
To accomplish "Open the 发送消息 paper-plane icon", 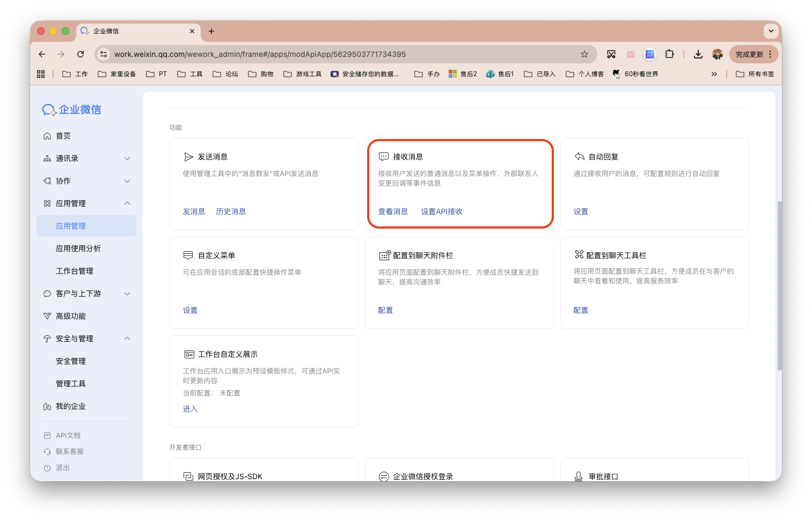I will [x=189, y=156].
